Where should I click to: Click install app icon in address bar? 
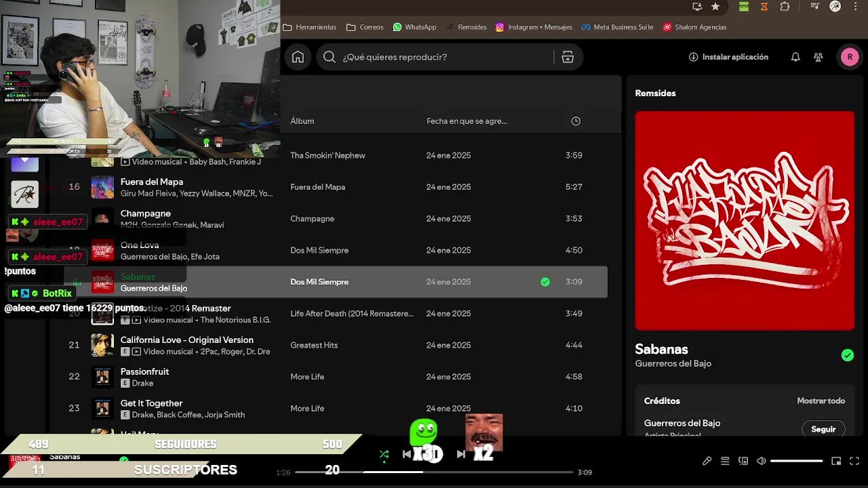697,6
